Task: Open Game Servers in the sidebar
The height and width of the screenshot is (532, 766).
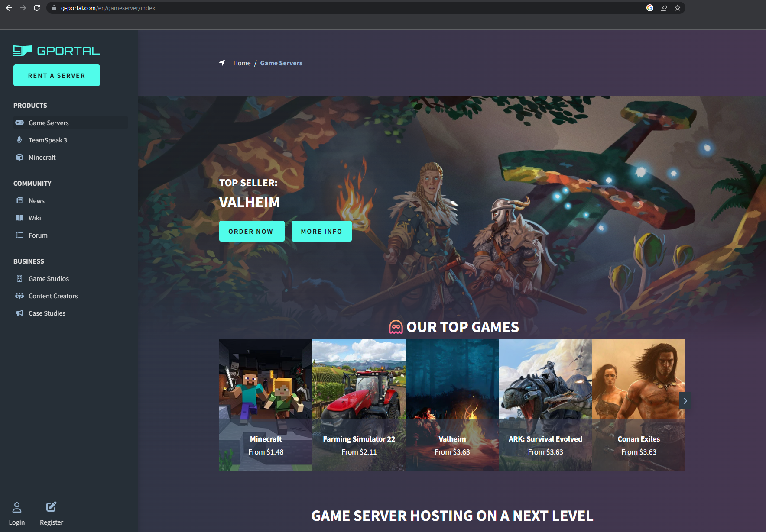Action: (x=71, y=123)
